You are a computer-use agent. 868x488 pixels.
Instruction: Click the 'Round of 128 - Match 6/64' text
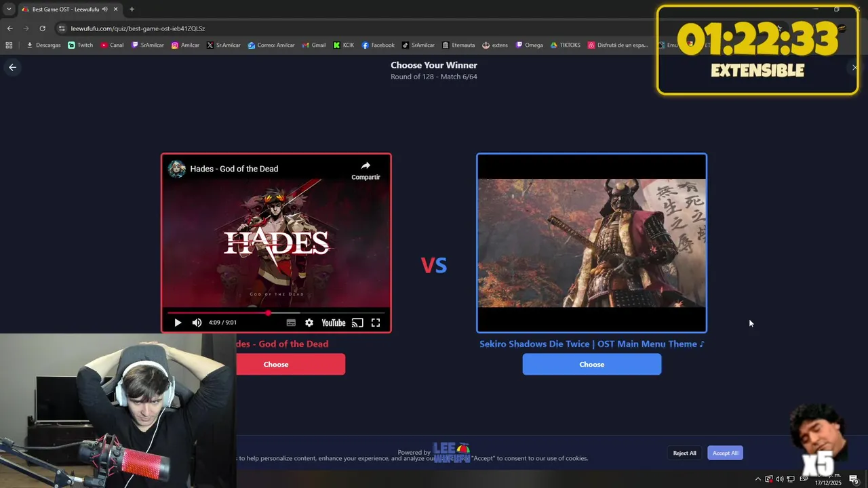[x=434, y=77]
